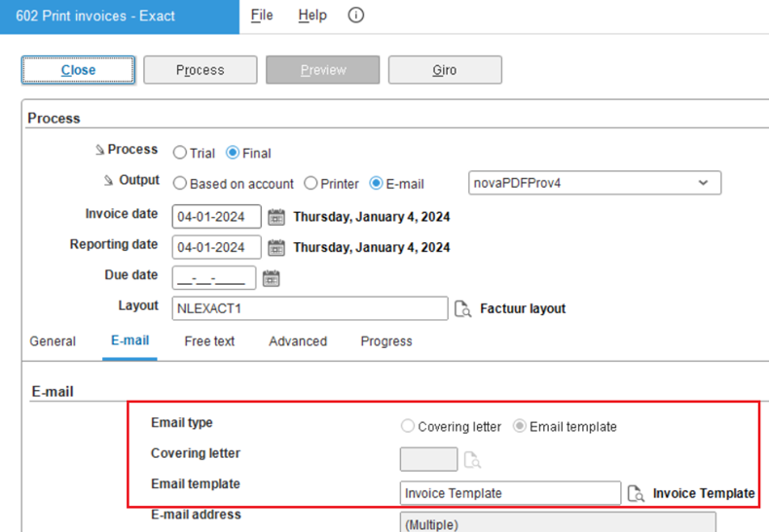
Task: Open calendar picker for Reporting date
Action: pos(275,248)
